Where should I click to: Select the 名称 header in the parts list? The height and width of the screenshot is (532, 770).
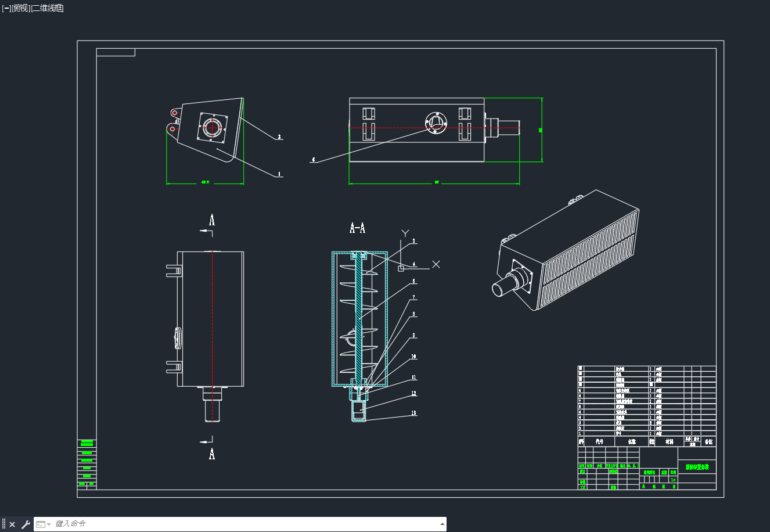(x=632, y=441)
